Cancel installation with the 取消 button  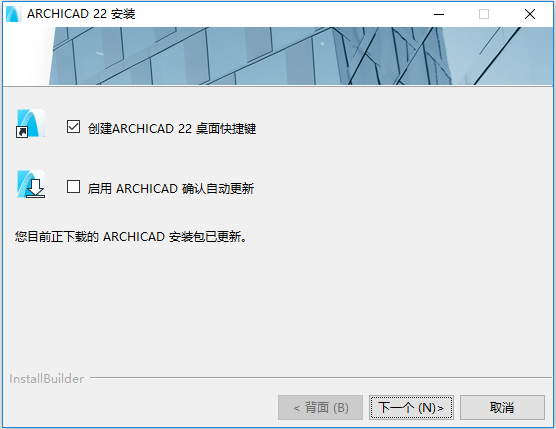(502, 408)
